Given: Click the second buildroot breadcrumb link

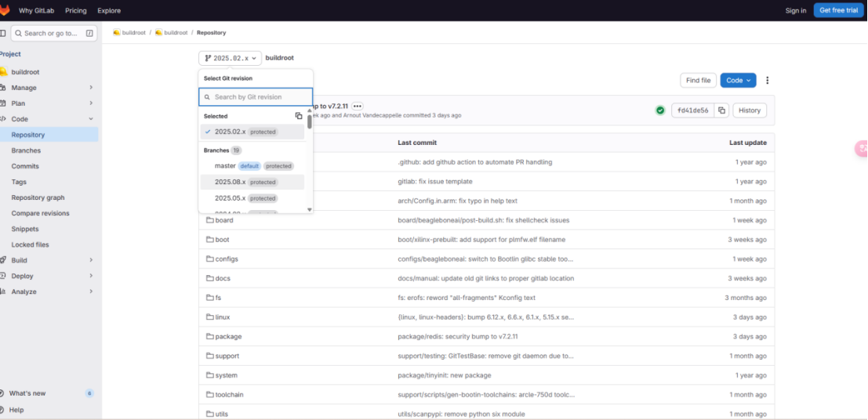Looking at the screenshot, I should pyautogui.click(x=176, y=33).
